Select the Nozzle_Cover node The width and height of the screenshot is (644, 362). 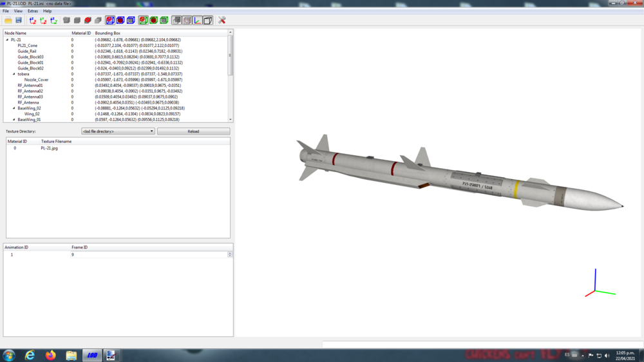[x=36, y=80]
